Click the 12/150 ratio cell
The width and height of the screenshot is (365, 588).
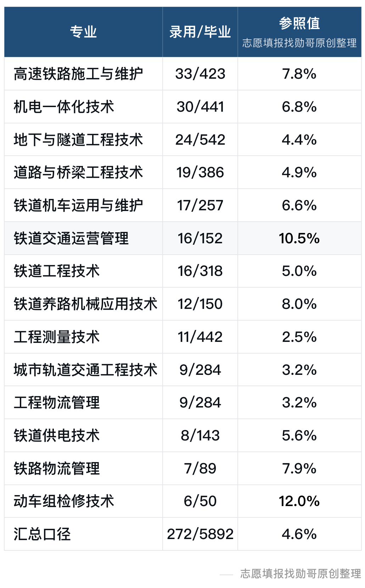coord(200,304)
